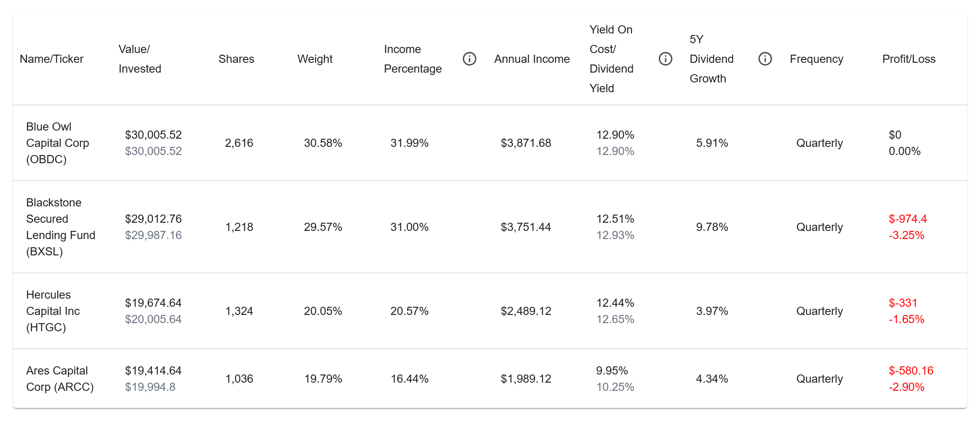Click OBDC annual income $3,871.68
Screen dimensions: 980x421
(526, 143)
